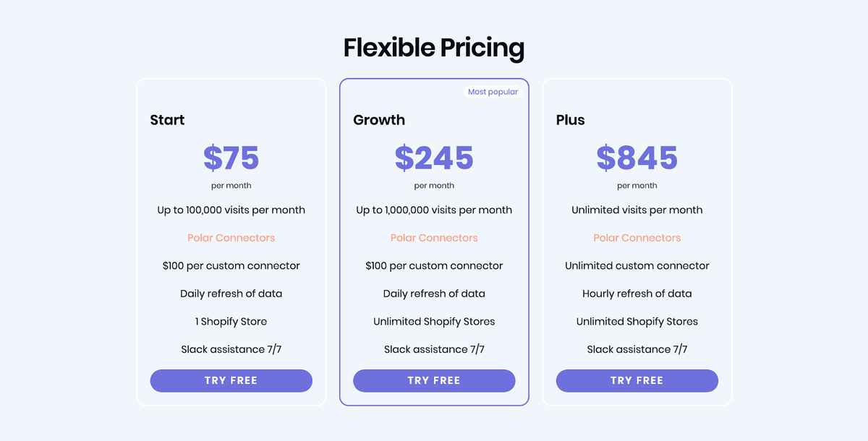Click Up to 1,000,000 visits per month text
This screenshot has width=868, height=441.
(434, 210)
